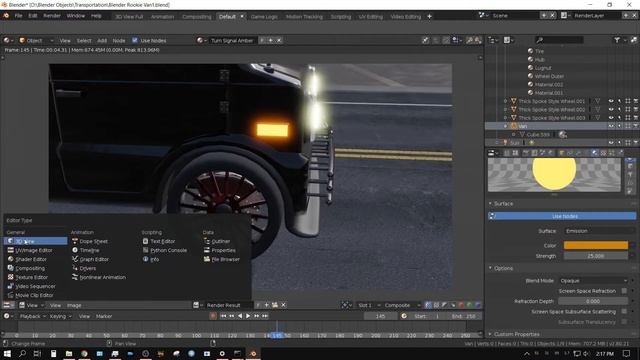
Task: Click the Turn Signal Amber material name field
Action: click(x=232, y=40)
